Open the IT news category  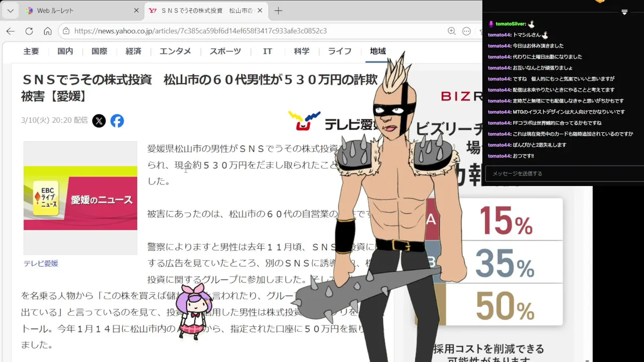(268, 51)
